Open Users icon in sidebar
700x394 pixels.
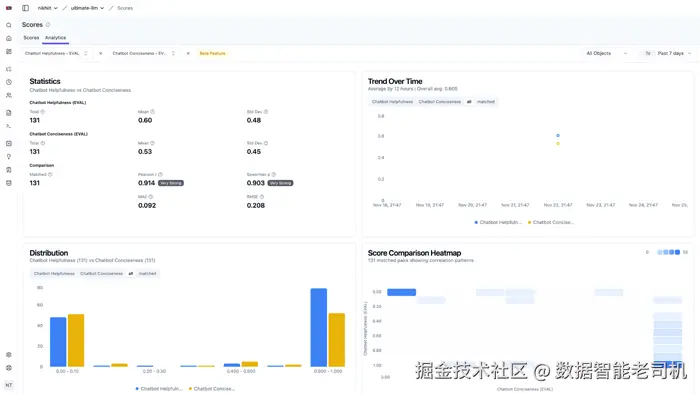coord(8,95)
